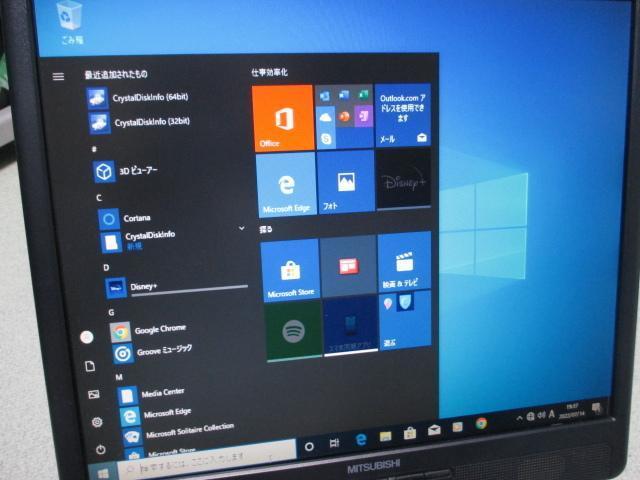The width and height of the screenshot is (640, 480).
Task: Open the volume control in tray
Action: [x=541, y=416]
